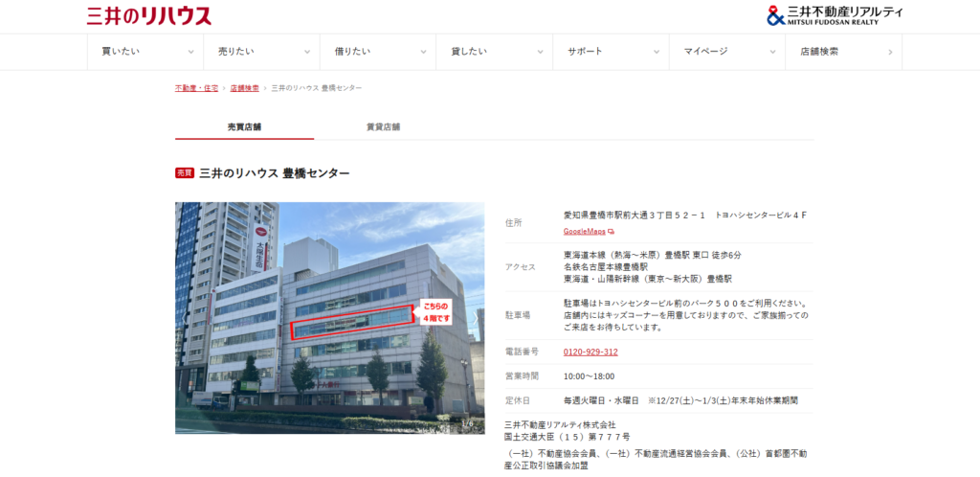Click the 店舗検索 right arrow icon

click(890, 53)
